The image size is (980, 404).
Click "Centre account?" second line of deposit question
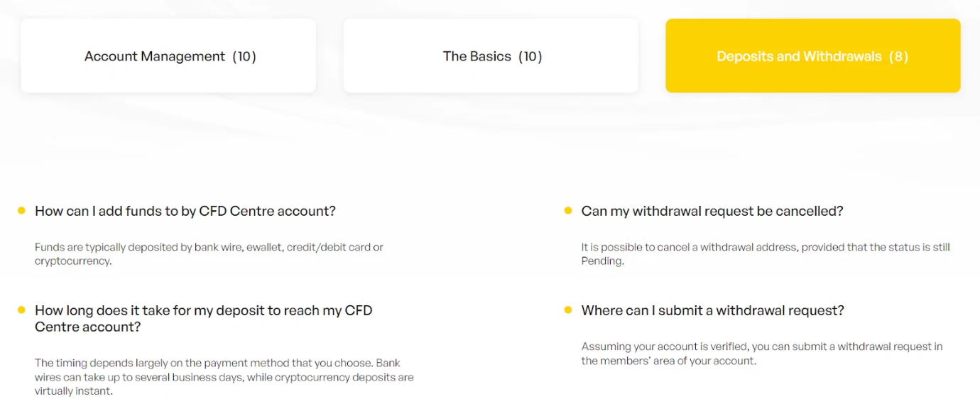pyautogui.click(x=88, y=327)
